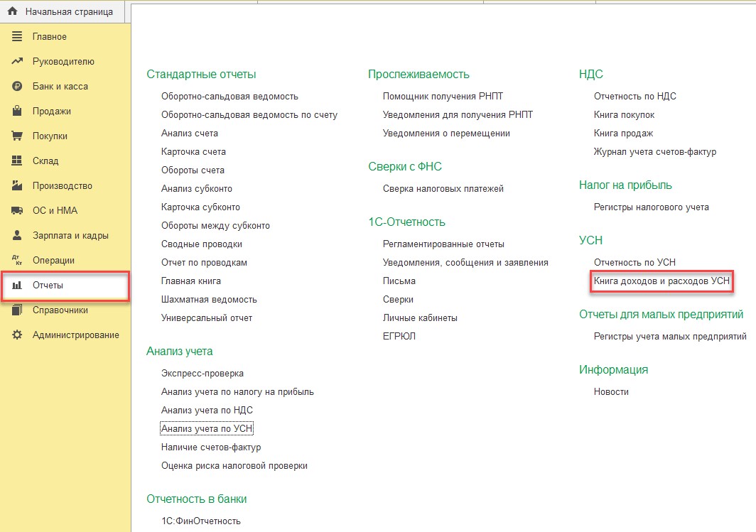Open Регламентированные отчеты
756x532 pixels.
click(x=443, y=244)
